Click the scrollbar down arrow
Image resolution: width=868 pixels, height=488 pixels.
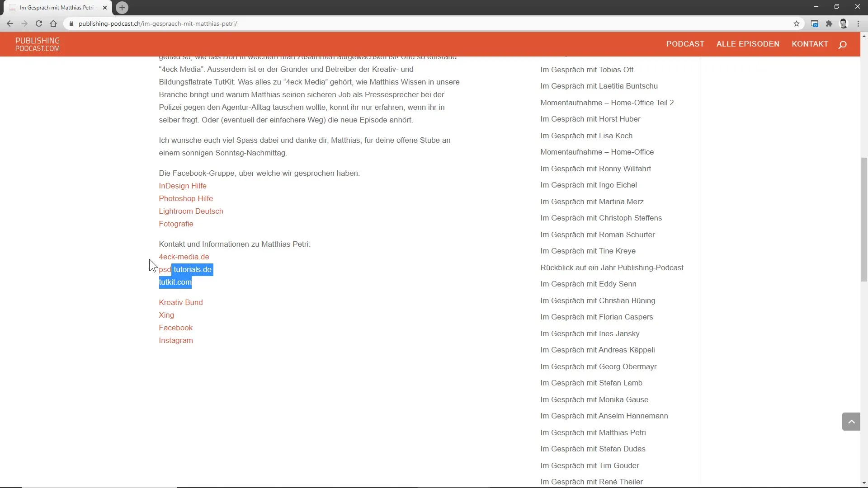point(864,483)
